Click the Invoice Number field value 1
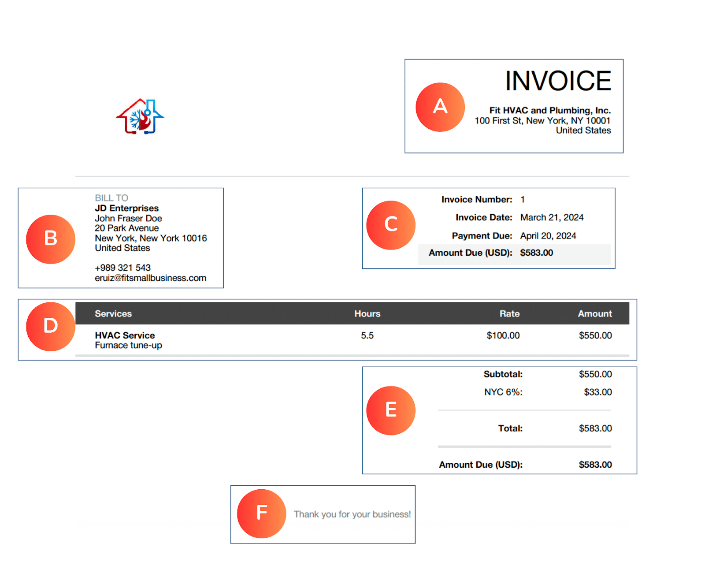Image resolution: width=705 pixels, height=588 pixels. coord(522,199)
